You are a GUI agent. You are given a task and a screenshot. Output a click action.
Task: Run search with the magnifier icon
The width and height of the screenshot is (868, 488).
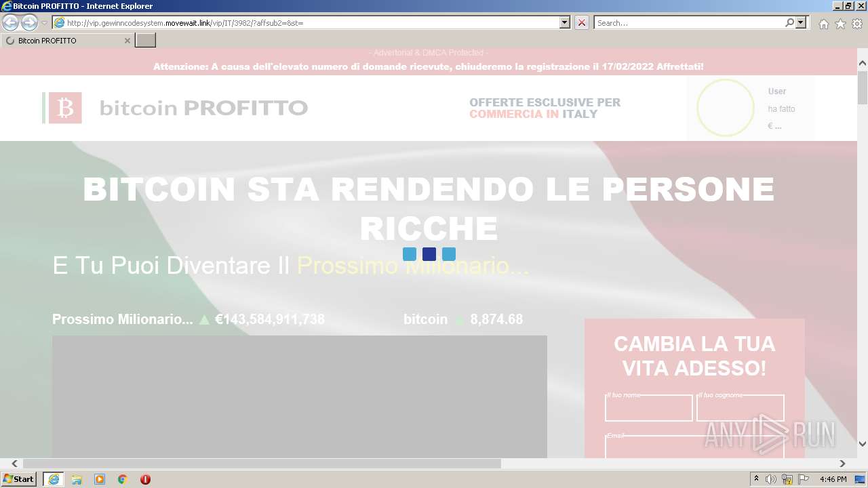pyautogui.click(x=789, y=22)
